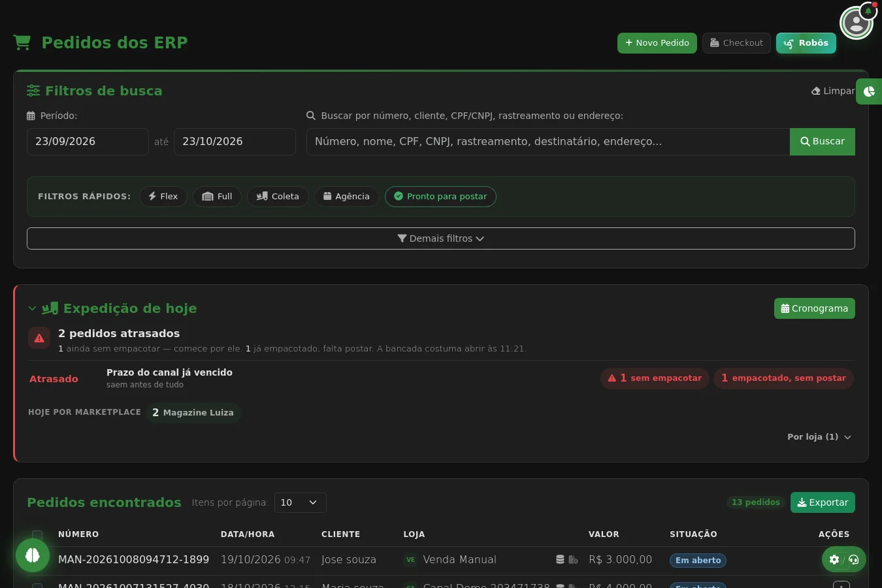Viewport: 882px width, 588px height.
Task: Toggle the Flex quick filter
Action: pos(163,197)
